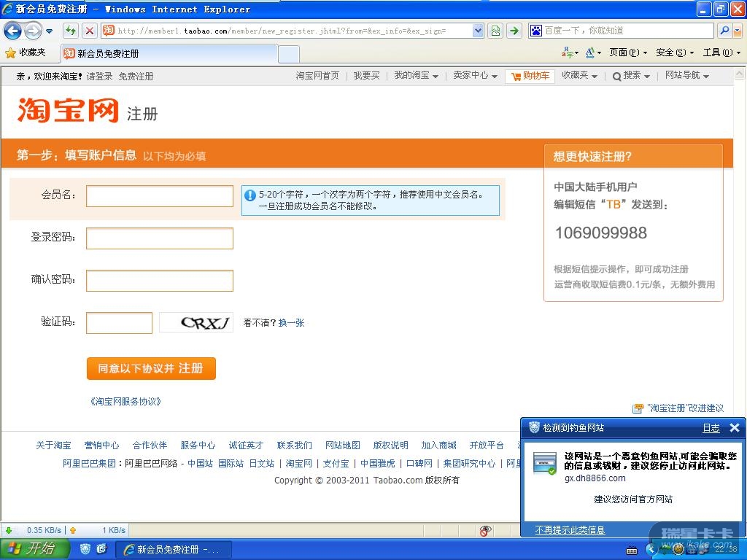Click the Stop loading X icon
Screen dimensions: 747x560
[x=89, y=31]
